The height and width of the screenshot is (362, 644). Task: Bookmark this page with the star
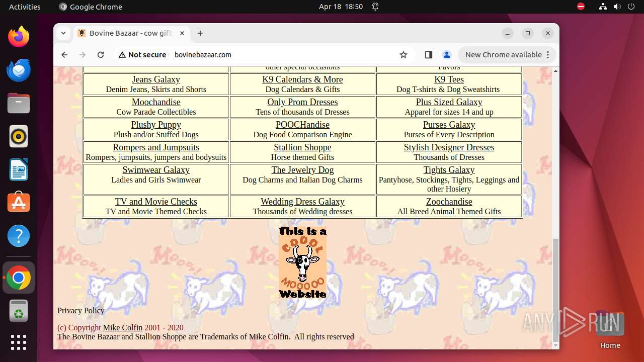coord(404,55)
